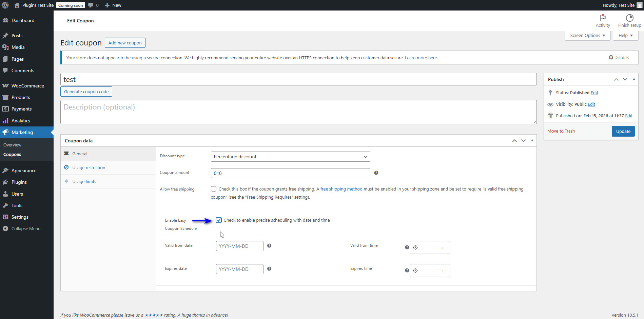644x319 pixels.
Task: Click the clock icon in Valid from time picker
Action: [x=416, y=247]
